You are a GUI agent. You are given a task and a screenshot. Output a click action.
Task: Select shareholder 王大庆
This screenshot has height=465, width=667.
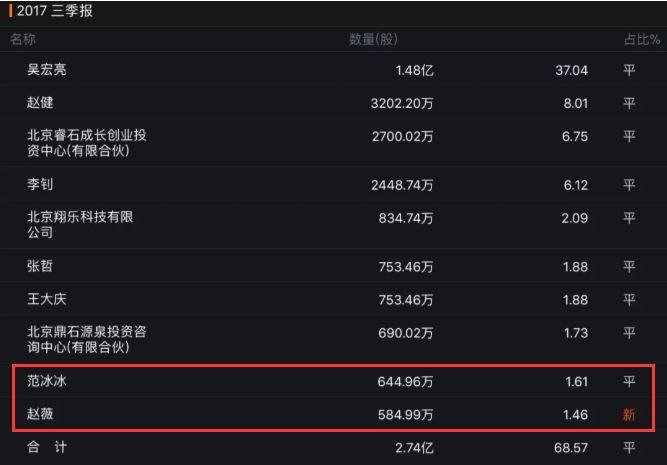[x=47, y=299]
